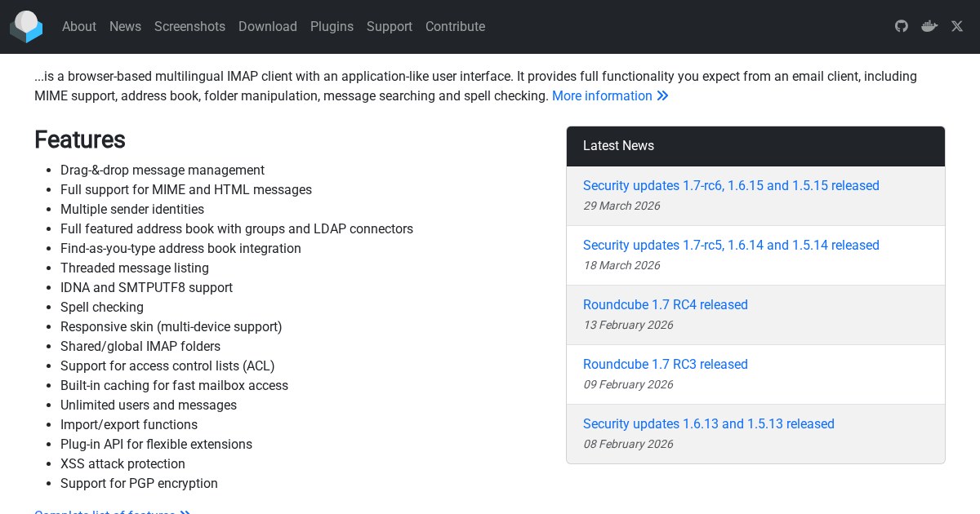
Task: Click 'Shared/global IMAP folders' item
Action: pyautogui.click(x=140, y=347)
